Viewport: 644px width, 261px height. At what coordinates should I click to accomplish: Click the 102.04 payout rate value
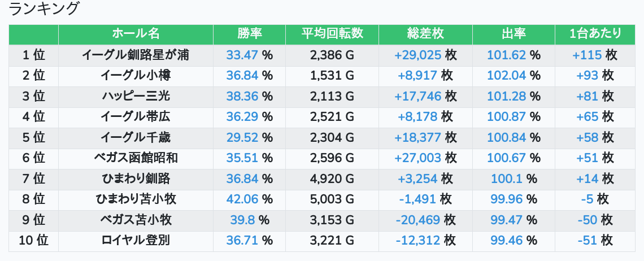tap(506, 76)
